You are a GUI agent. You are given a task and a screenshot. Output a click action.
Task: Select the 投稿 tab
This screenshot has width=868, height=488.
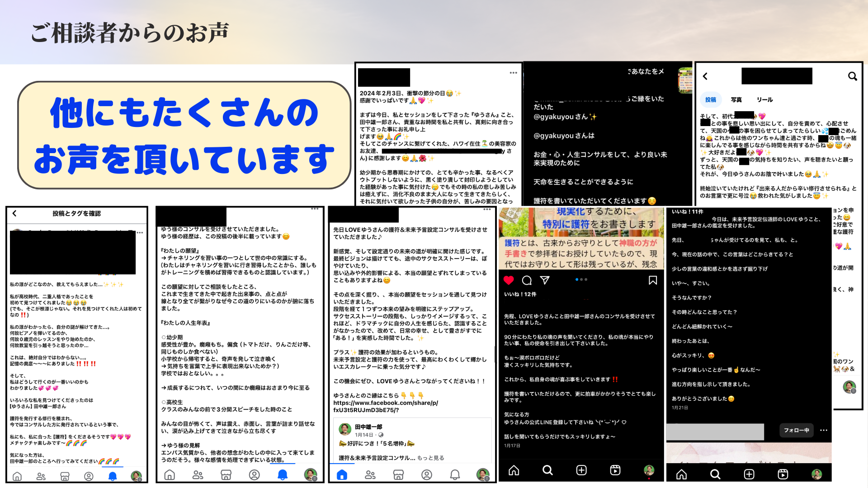pyautogui.click(x=711, y=99)
